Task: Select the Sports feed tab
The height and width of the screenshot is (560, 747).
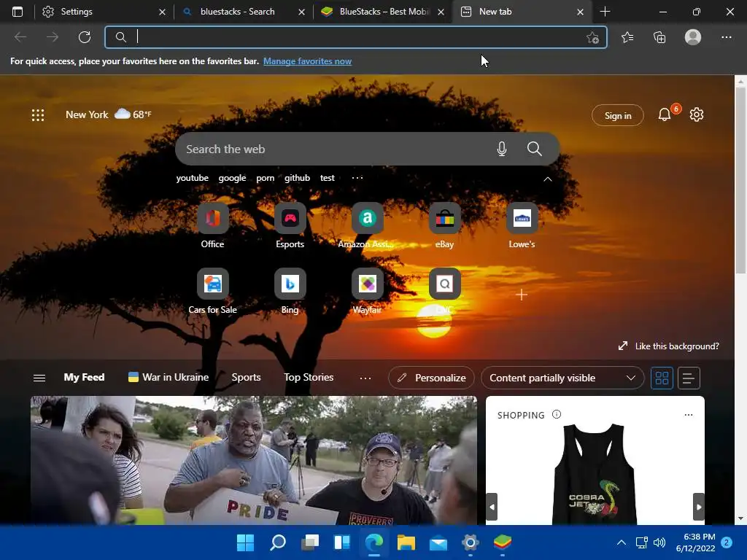Action: pyautogui.click(x=247, y=378)
